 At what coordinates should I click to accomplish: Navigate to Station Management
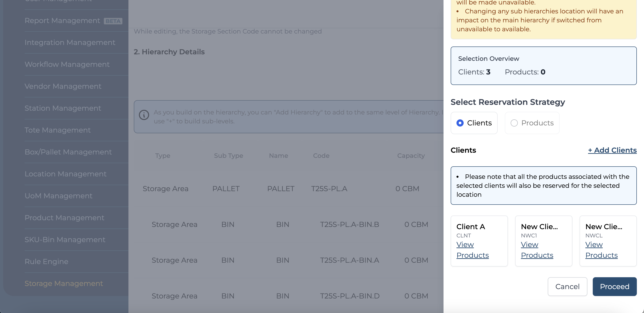pyautogui.click(x=63, y=108)
